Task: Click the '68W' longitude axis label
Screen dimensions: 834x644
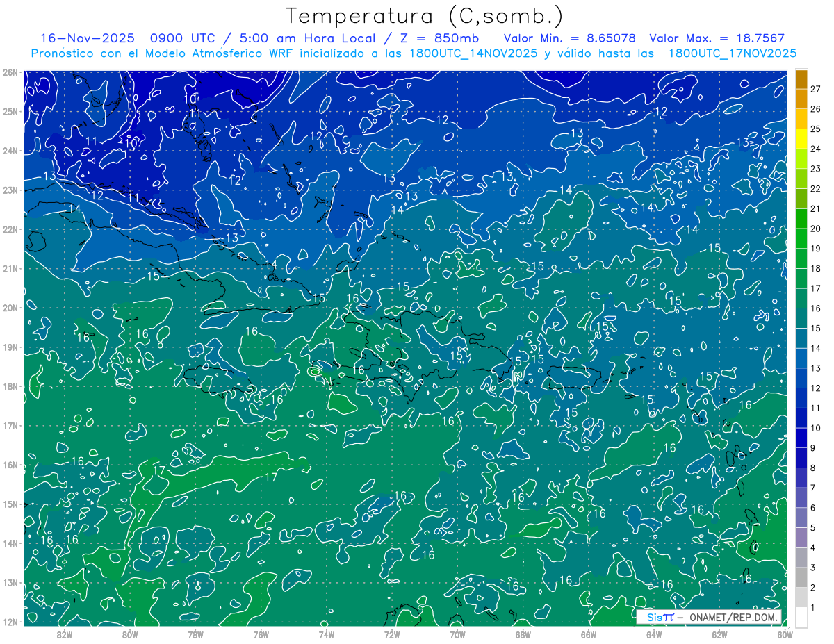Action: pyautogui.click(x=523, y=634)
